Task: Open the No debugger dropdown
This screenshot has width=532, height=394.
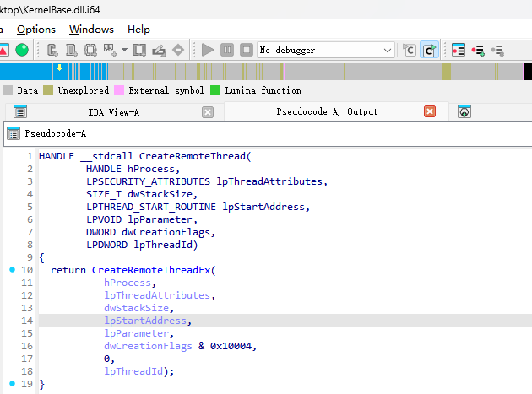Action: pos(326,50)
